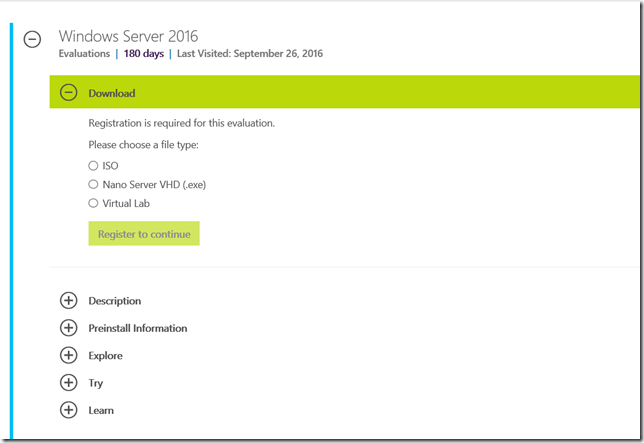Viewport: 644px width, 443px height.
Task: Click the plus icon beside Preinstall Information
Action: point(68,328)
